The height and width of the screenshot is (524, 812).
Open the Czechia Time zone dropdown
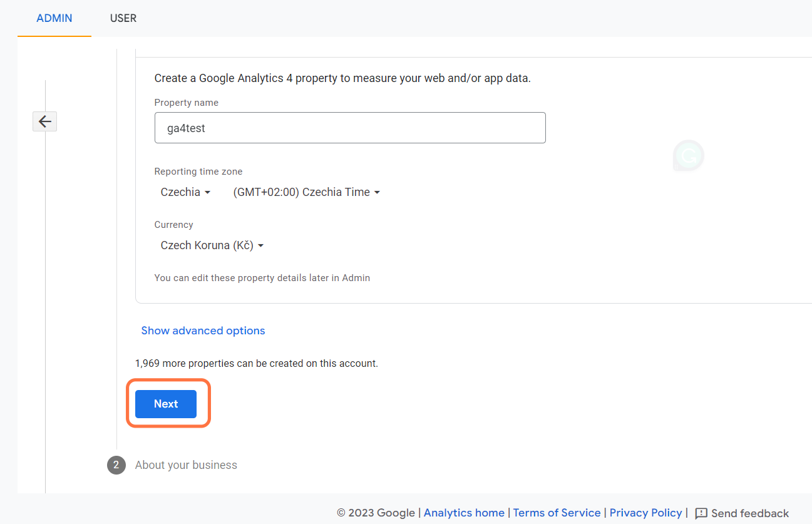click(307, 192)
